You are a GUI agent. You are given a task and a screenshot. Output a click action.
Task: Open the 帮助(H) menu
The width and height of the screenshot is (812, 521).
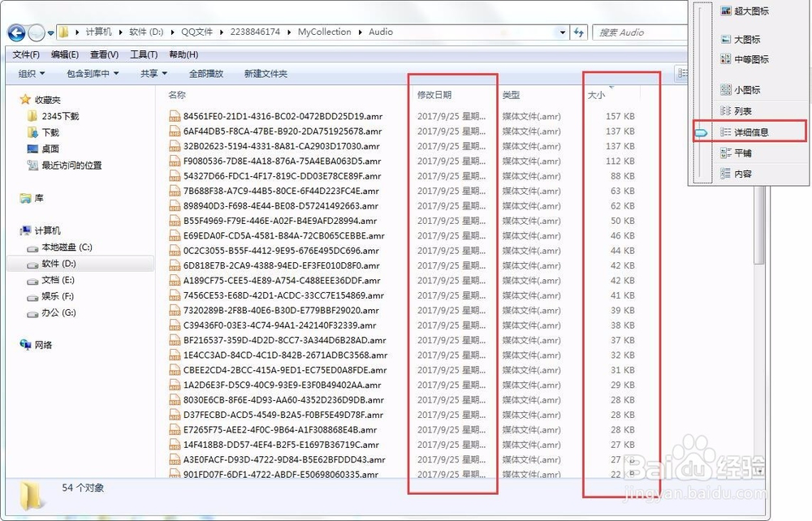pos(184,54)
